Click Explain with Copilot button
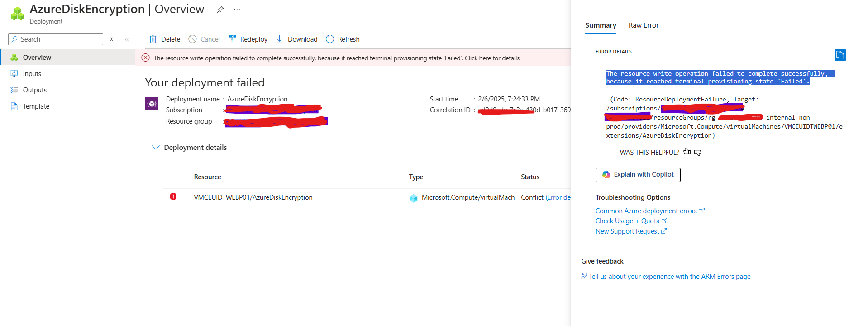Screen dimensions: 868x326 pyautogui.click(x=638, y=175)
